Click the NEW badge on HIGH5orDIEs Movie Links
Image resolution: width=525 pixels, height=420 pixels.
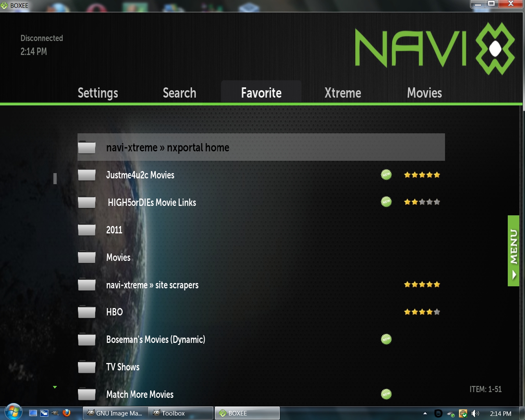(x=386, y=202)
